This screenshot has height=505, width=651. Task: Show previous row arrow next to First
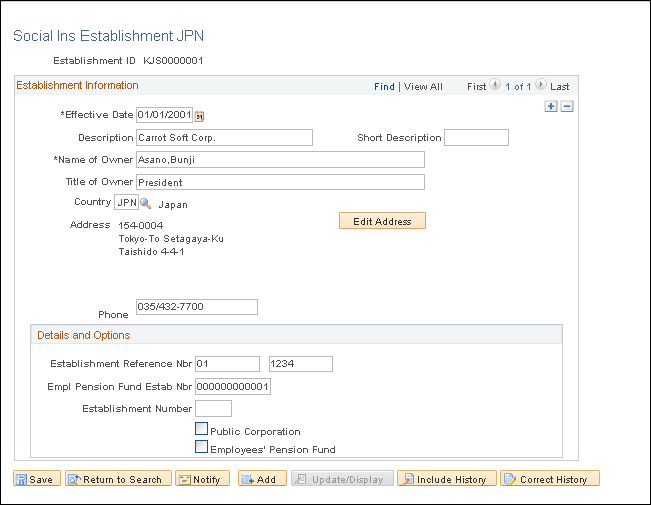pos(495,85)
